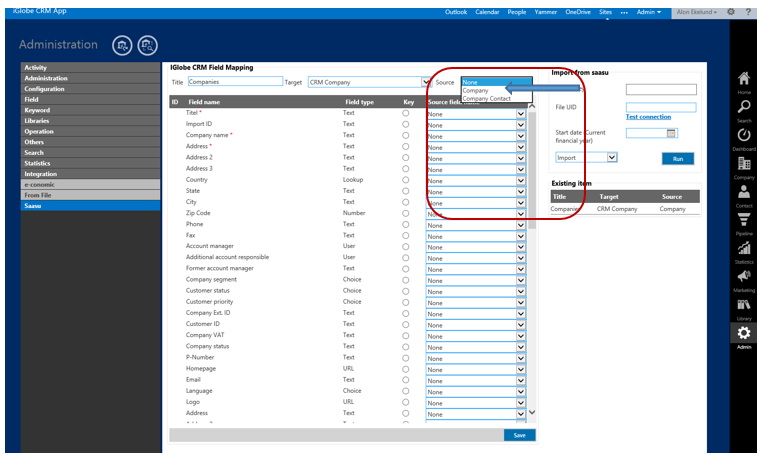
Task: Click the first circular icon beside Administration
Action: [122, 45]
